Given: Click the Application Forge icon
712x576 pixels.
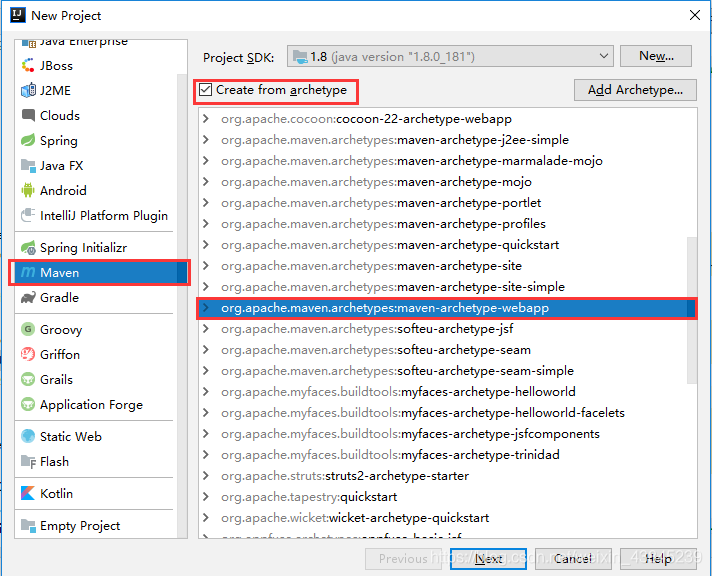Looking at the screenshot, I should [28, 404].
